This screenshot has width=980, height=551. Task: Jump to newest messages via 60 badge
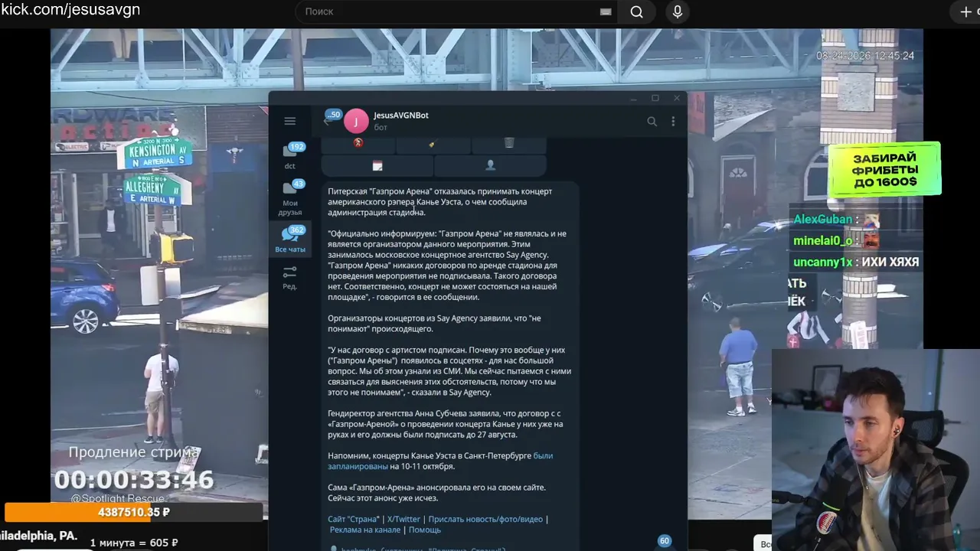pyautogui.click(x=664, y=541)
